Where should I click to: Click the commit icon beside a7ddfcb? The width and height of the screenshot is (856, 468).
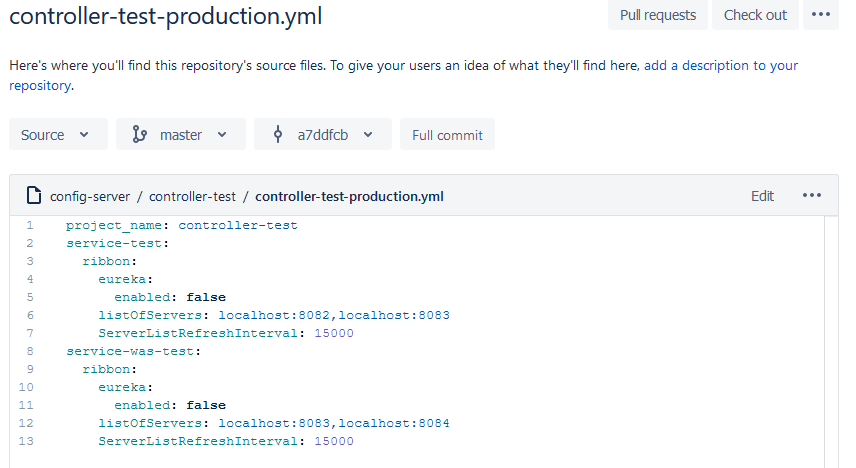pos(278,134)
